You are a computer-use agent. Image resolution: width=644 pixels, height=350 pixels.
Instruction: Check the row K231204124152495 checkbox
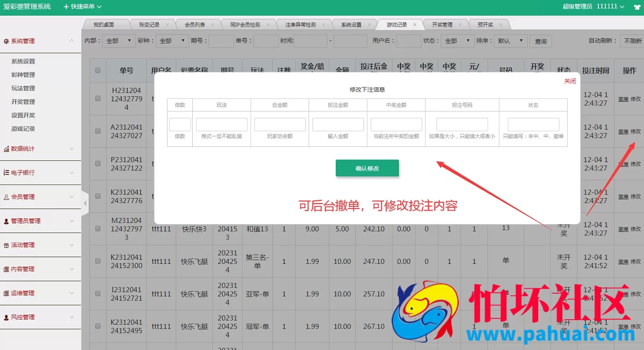pyautogui.click(x=98, y=326)
